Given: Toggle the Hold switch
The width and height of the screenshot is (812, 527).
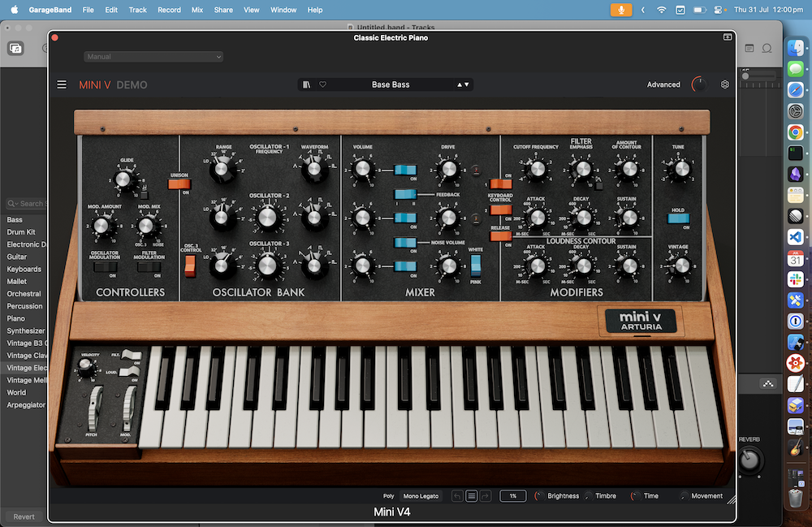Looking at the screenshot, I should click(x=678, y=218).
